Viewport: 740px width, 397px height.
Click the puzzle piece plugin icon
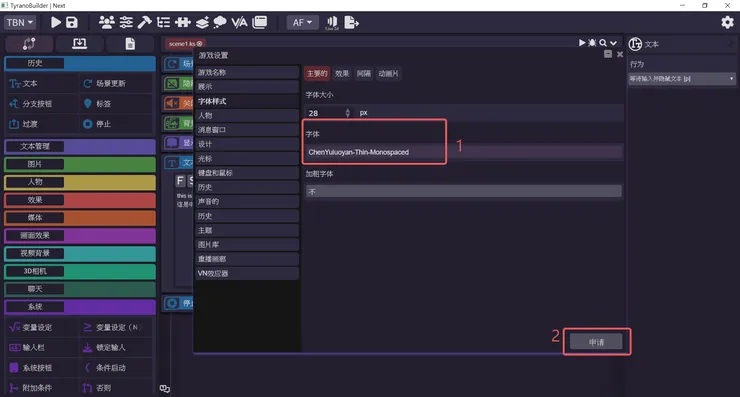(183, 22)
